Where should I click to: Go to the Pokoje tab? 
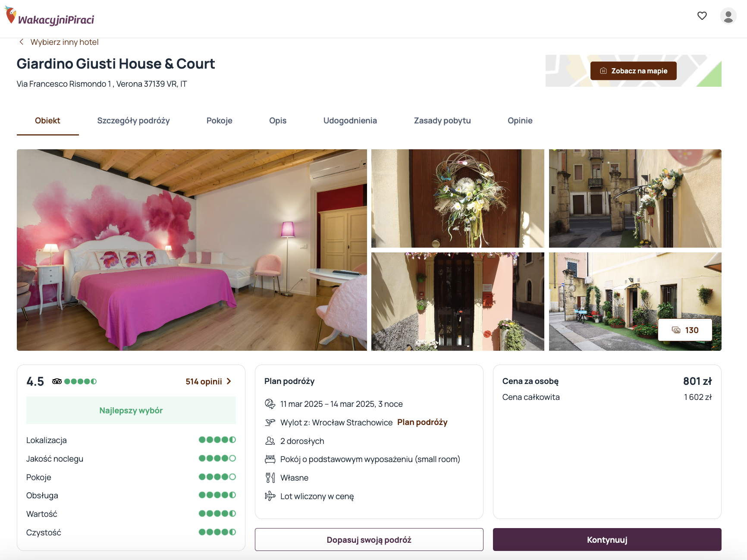click(220, 121)
